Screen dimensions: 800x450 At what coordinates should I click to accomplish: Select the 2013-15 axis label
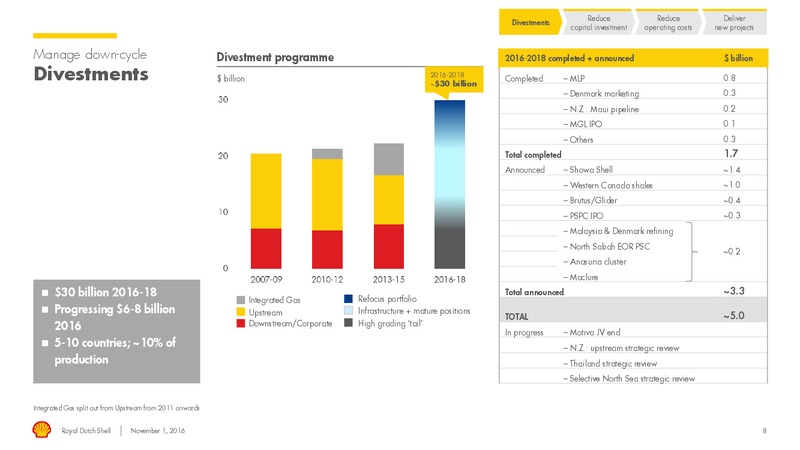point(389,280)
